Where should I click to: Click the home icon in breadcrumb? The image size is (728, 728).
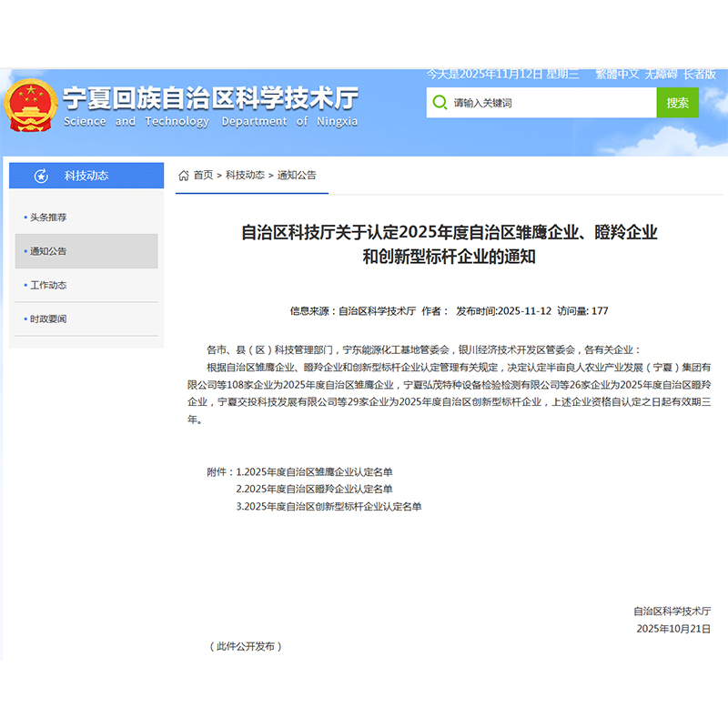(184, 175)
